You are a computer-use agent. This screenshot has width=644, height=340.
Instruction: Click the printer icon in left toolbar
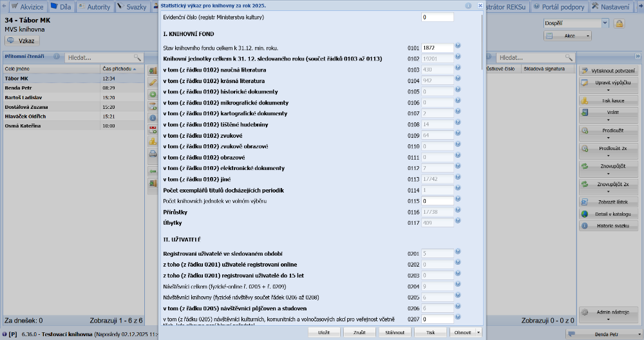point(153,153)
